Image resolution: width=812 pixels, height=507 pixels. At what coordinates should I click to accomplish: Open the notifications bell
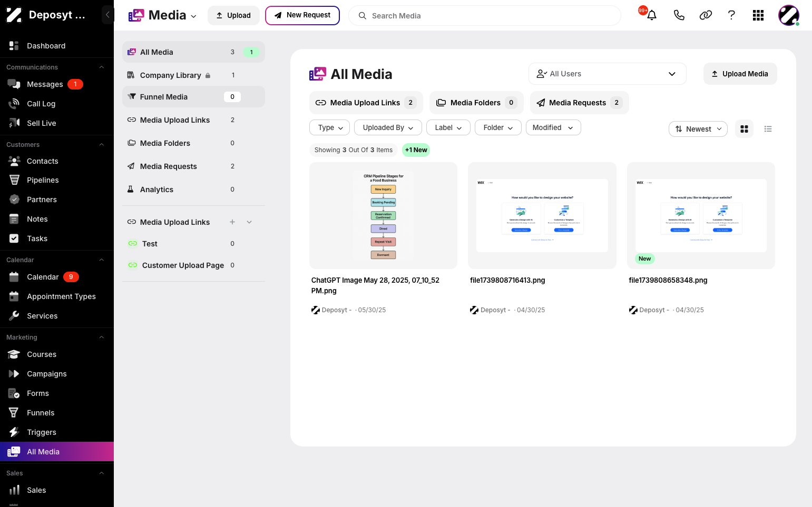tap(652, 15)
